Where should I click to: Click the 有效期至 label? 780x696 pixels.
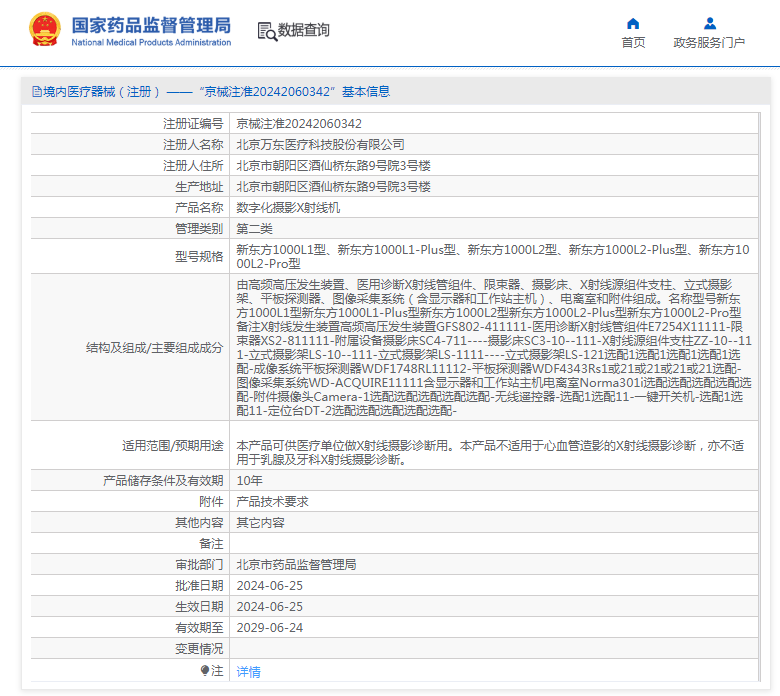pos(199,627)
